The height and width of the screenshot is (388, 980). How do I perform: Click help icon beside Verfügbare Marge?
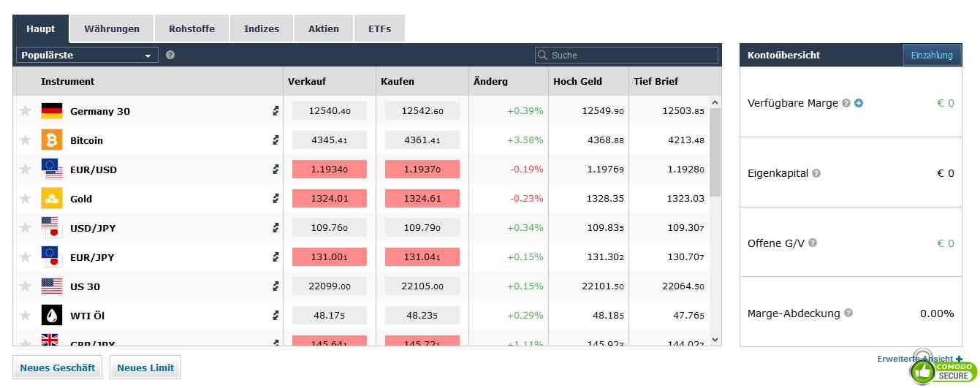846,104
